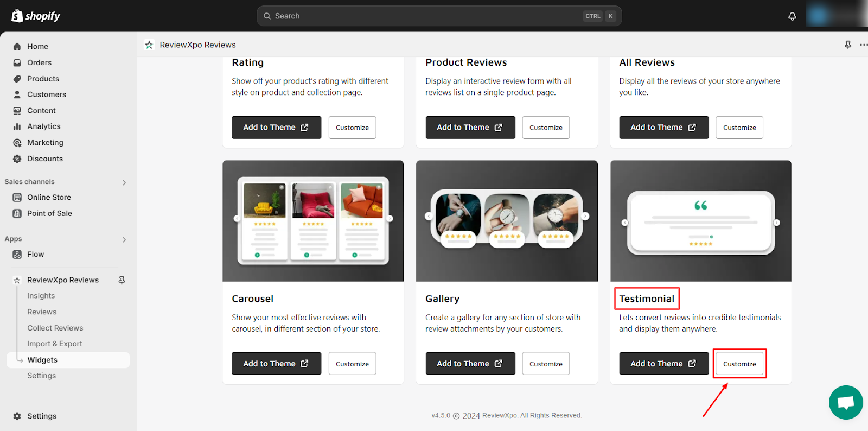
Task: Click the Analytics bar chart icon
Action: point(17,126)
